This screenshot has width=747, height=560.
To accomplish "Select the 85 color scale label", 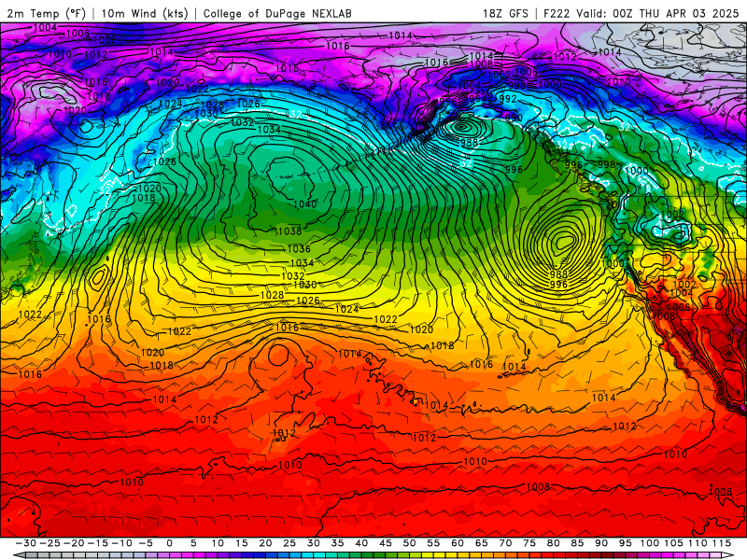I will [x=577, y=543].
